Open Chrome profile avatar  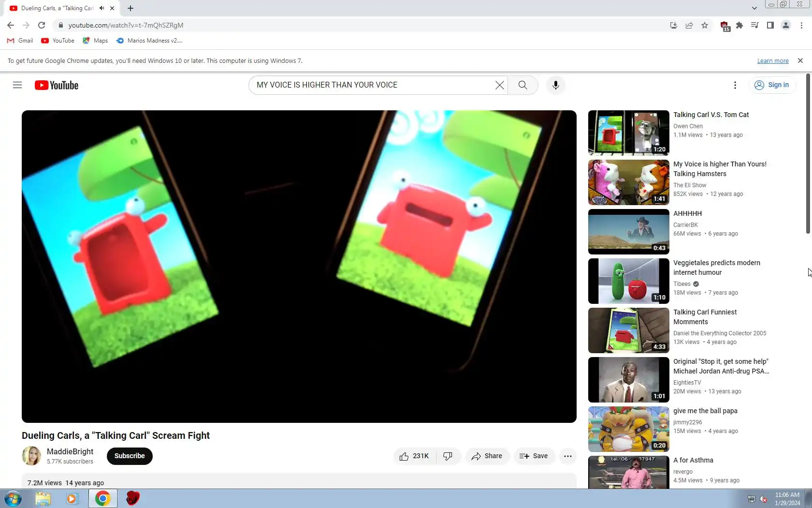click(786, 25)
